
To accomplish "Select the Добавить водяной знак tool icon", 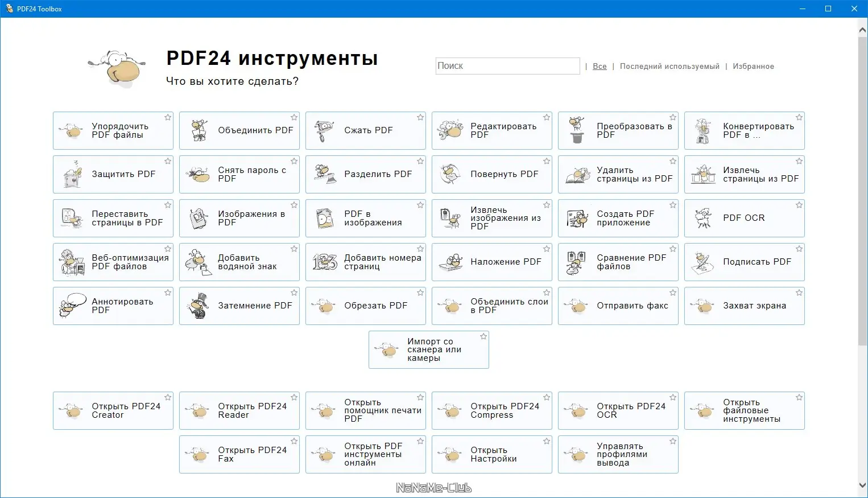I will tap(199, 262).
